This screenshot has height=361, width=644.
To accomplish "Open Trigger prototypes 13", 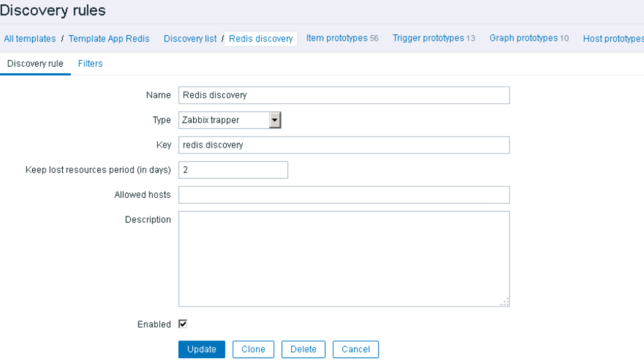I will 434,38.
